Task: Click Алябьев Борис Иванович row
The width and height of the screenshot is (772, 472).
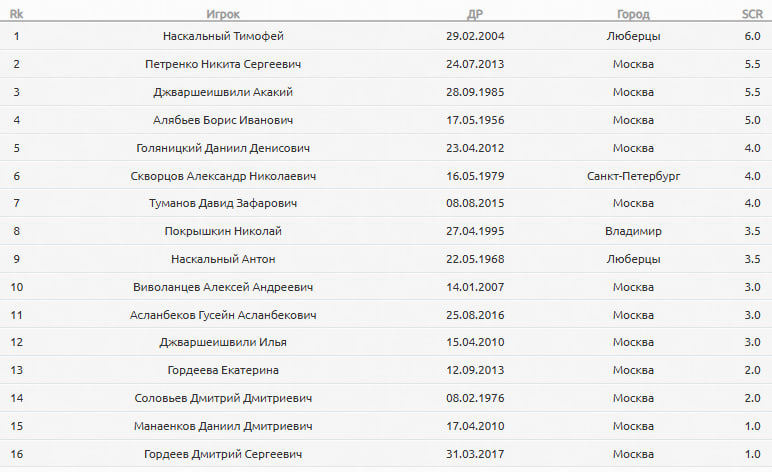Action: [386, 120]
